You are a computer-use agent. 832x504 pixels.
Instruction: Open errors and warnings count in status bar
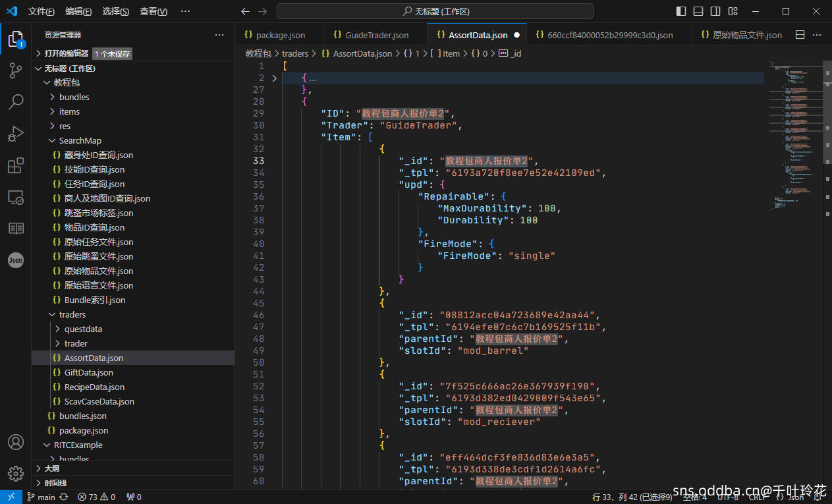96,497
